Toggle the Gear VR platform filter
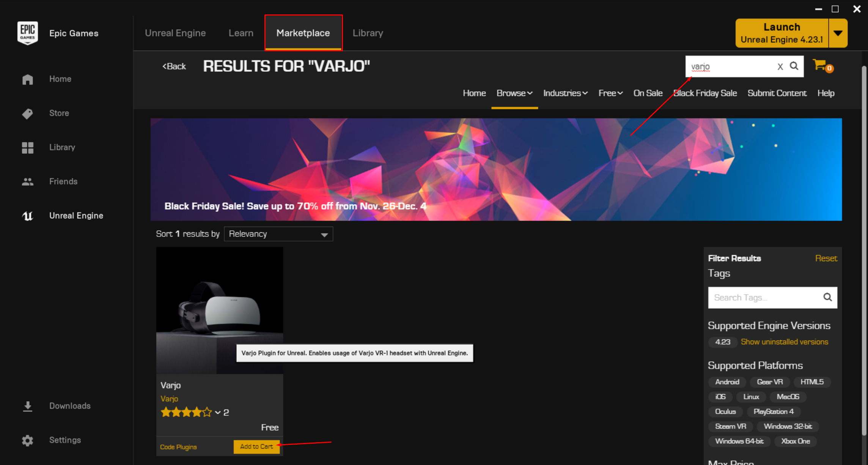 coord(769,382)
